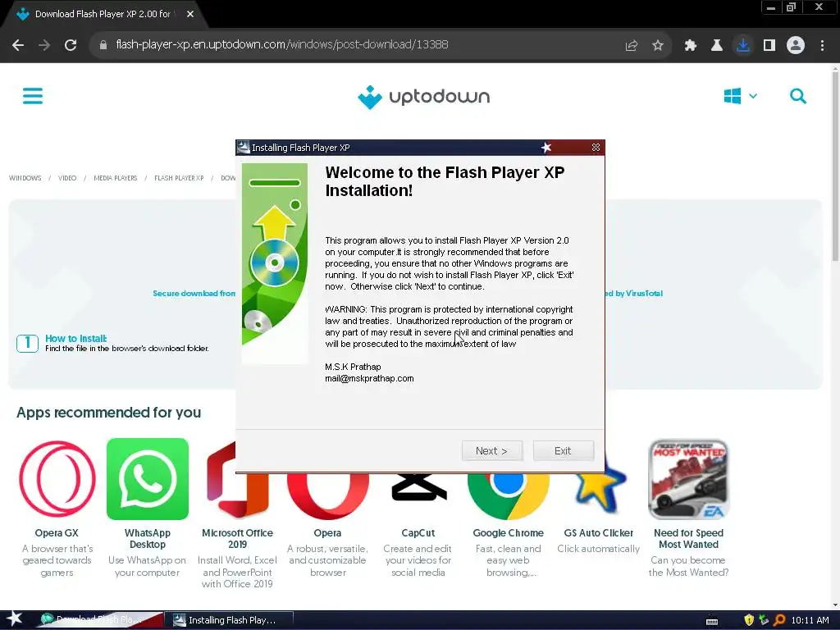Click the share page icon in address bar
This screenshot has height=630, width=840.
(x=632, y=46)
